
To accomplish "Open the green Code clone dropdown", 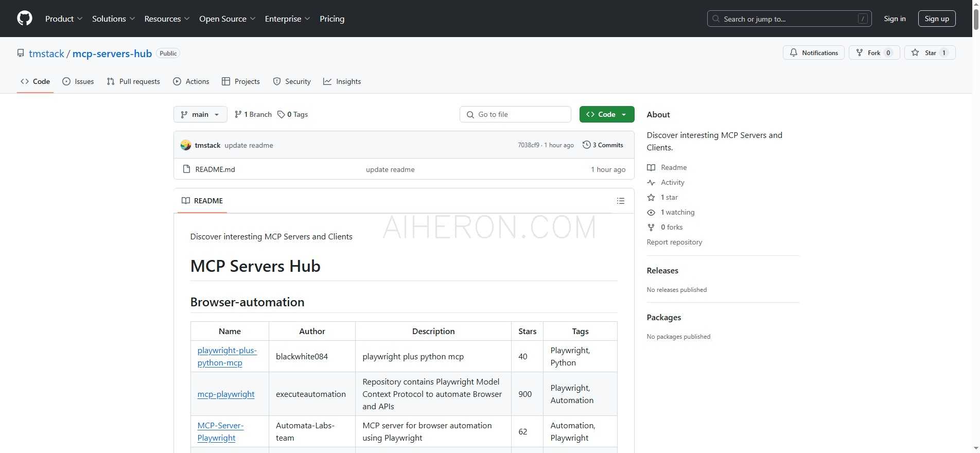I will point(607,114).
